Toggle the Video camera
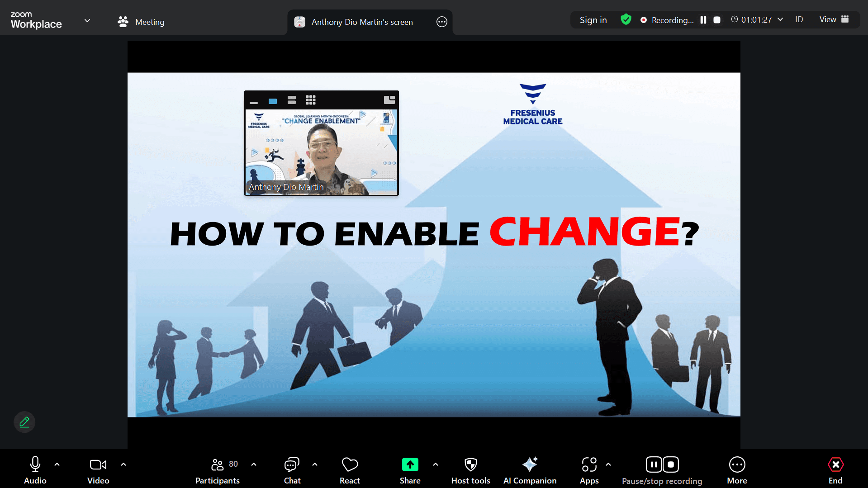868x488 pixels. [98, 470]
